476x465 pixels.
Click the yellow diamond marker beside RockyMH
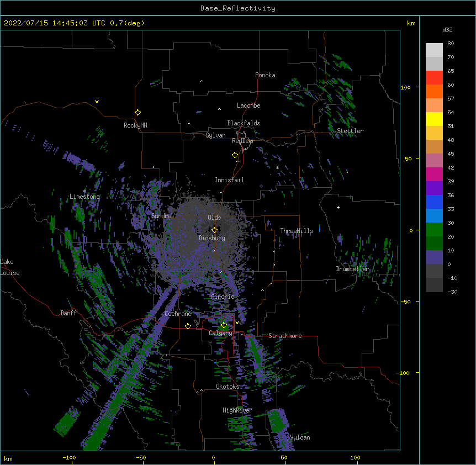(x=138, y=113)
